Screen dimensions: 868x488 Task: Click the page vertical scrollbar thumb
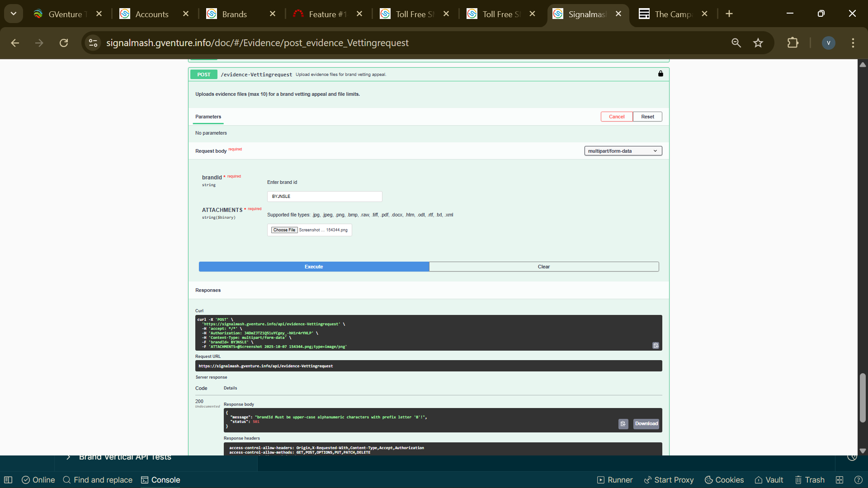pos(863,398)
